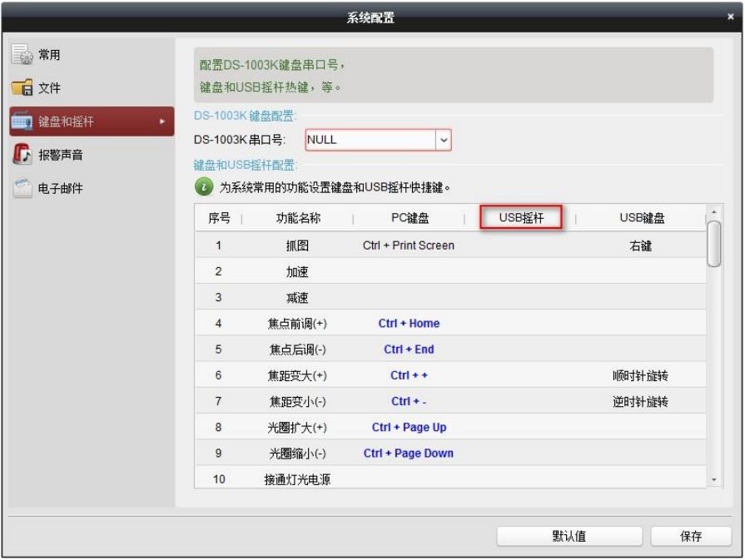
Task: Click the 文件 (File) folder icon
Action: tap(22, 88)
